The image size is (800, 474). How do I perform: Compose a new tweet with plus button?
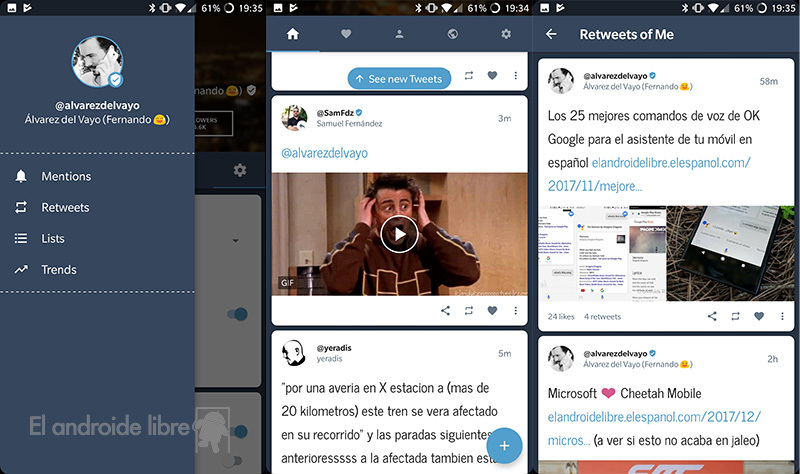coord(504,445)
